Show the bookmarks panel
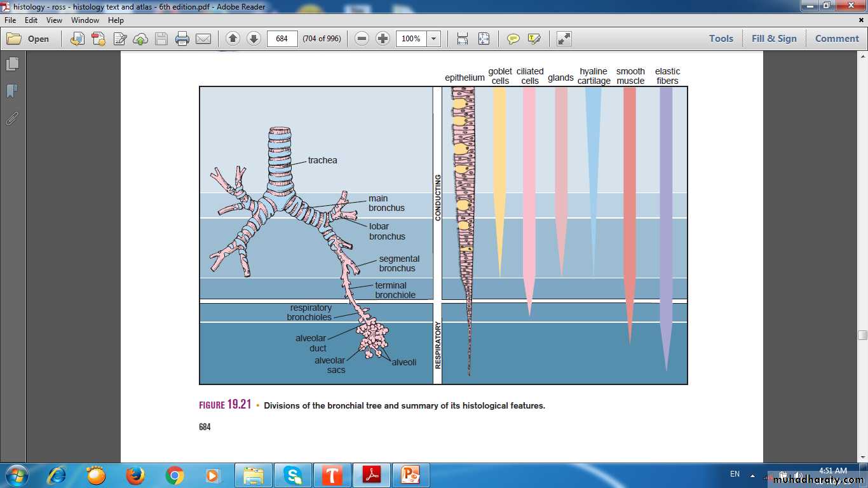 pyautogui.click(x=12, y=91)
